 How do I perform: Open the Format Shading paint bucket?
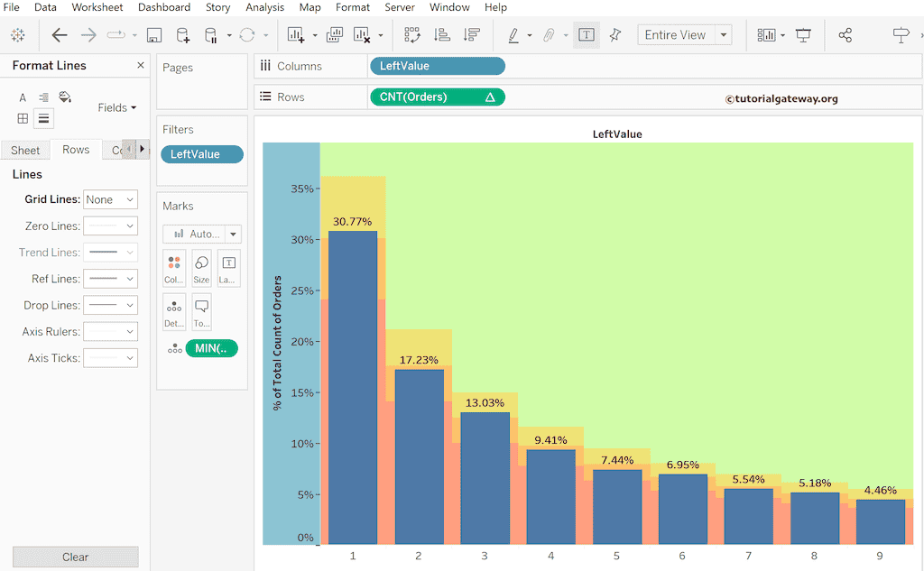coord(65,97)
